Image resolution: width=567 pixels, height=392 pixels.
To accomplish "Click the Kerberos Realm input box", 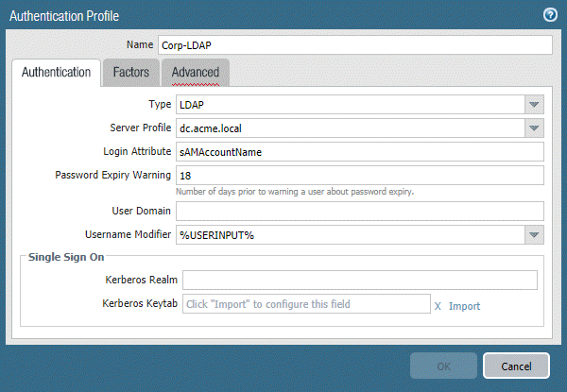I will coord(359,281).
